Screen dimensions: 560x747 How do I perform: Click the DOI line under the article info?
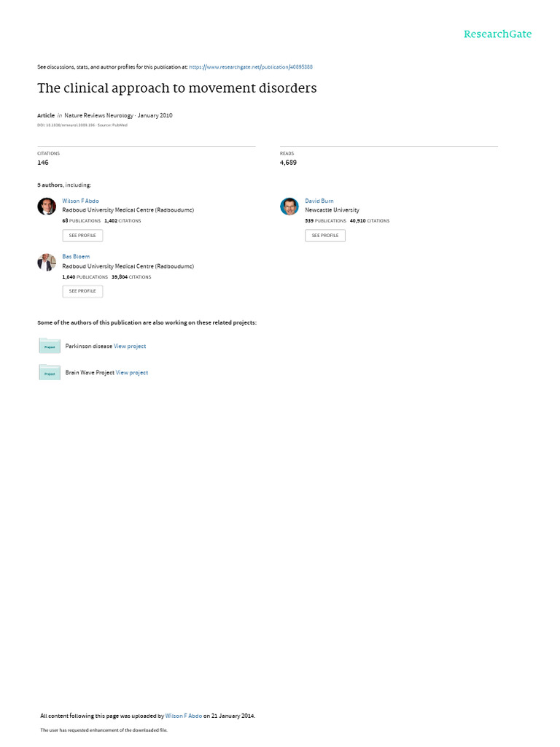tap(82, 125)
